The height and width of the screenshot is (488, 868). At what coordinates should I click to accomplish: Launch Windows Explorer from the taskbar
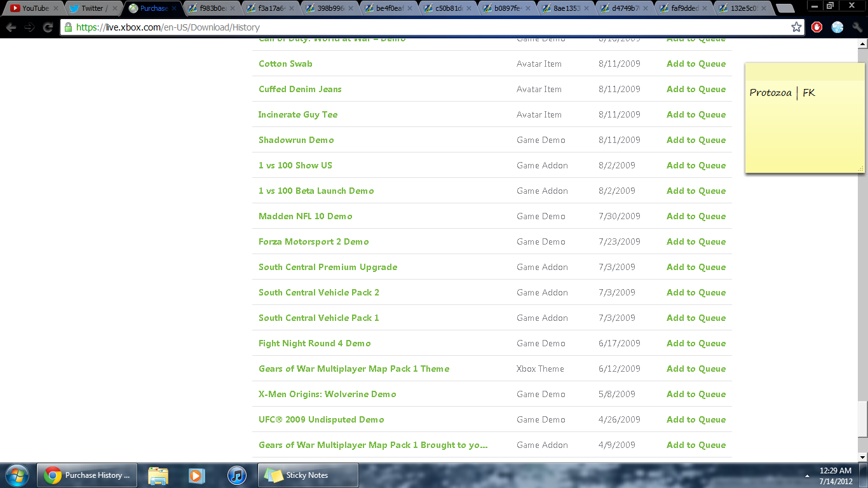tap(158, 475)
